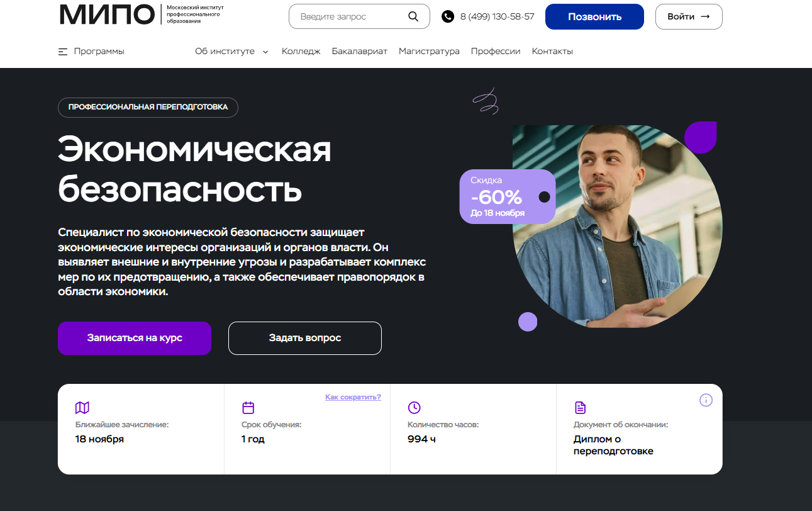The height and width of the screenshot is (511, 812).
Task: Expand the Об институте dropdown chevron
Action: click(265, 52)
